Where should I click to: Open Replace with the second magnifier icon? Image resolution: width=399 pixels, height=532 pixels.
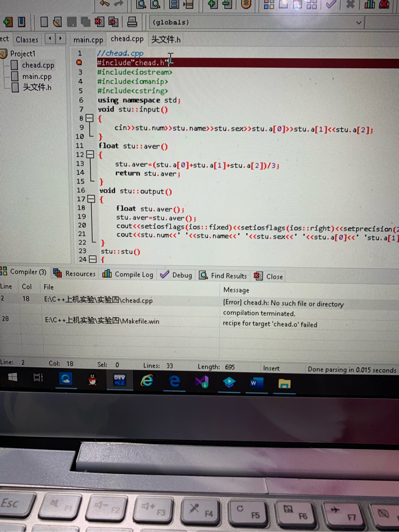(x=155, y=4)
